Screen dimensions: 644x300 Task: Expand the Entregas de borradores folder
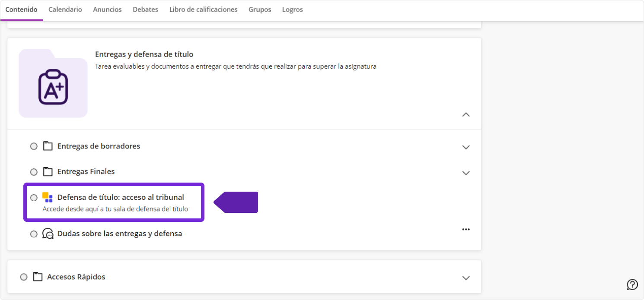click(465, 147)
